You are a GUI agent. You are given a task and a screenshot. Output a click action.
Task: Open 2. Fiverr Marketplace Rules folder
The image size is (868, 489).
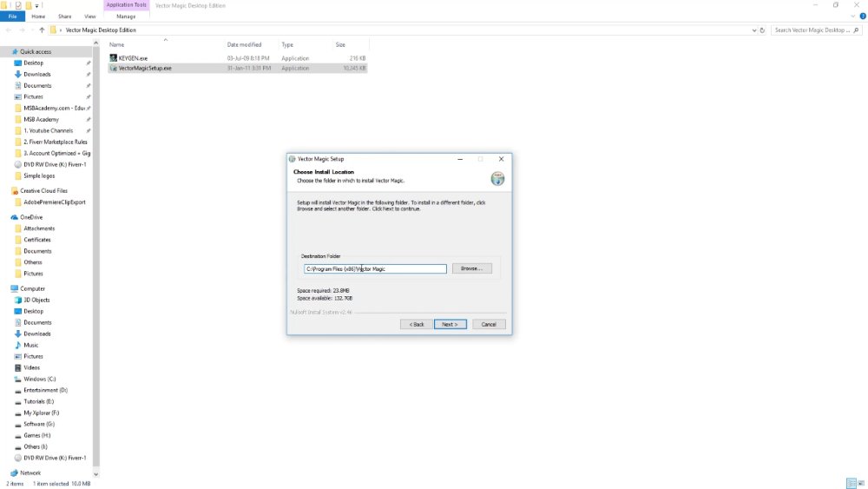coord(56,142)
